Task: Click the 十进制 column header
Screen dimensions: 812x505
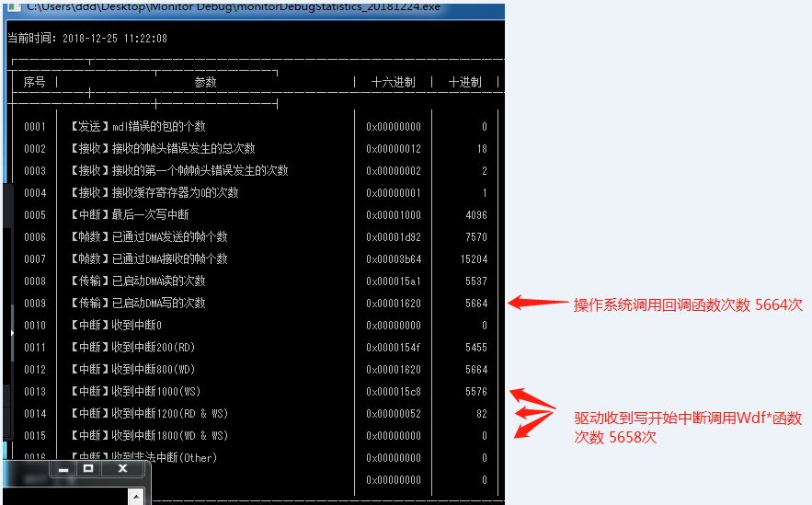Action: tap(464, 83)
